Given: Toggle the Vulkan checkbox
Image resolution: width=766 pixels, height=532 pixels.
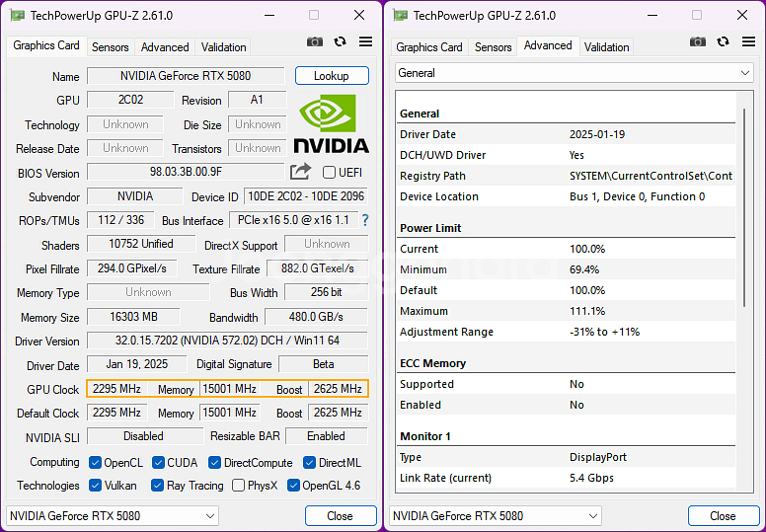Looking at the screenshot, I should click(96, 486).
